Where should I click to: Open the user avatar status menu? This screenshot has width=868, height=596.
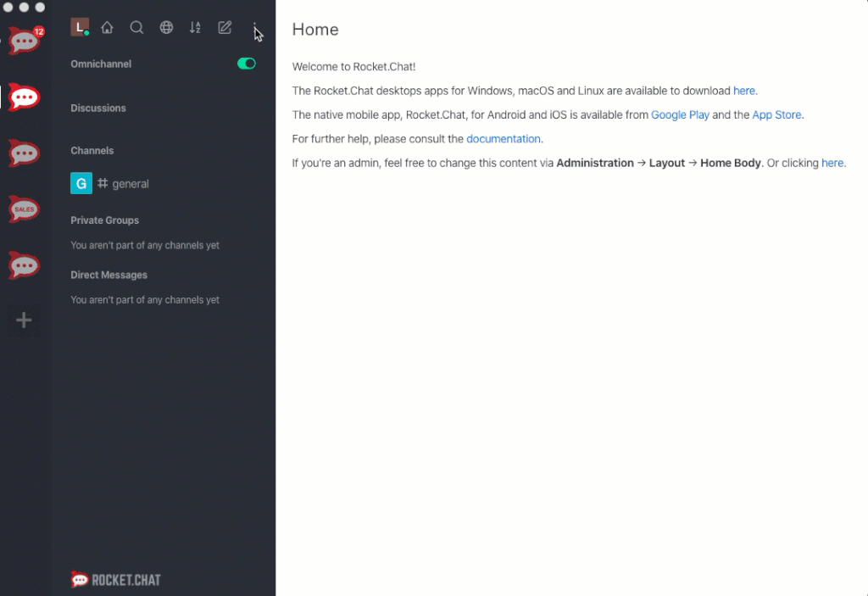pyautogui.click(x=80, y=27)
